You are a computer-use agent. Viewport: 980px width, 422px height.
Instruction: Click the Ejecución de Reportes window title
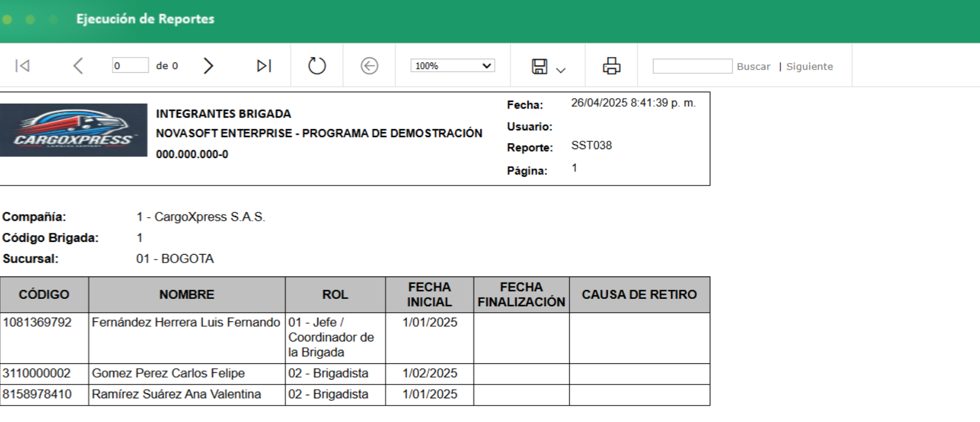(145, 19)
